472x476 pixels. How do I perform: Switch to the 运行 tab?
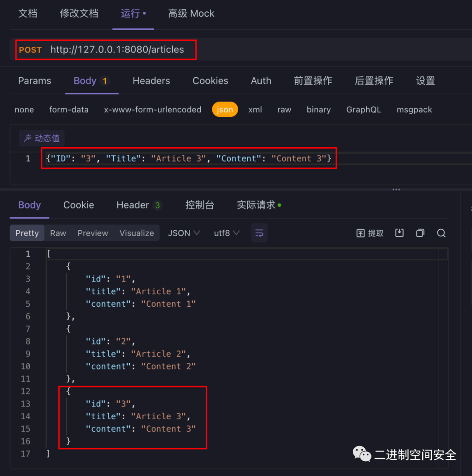(133, 14)
